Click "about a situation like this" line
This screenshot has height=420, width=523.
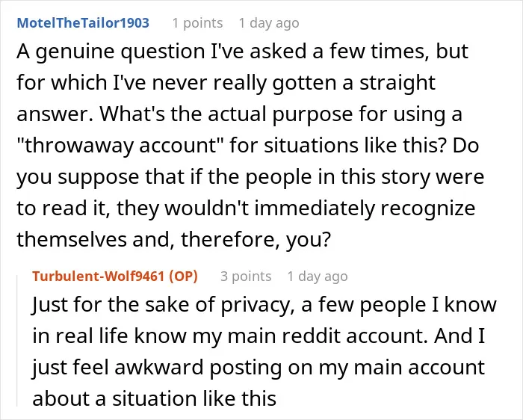[x=155, y=398]
